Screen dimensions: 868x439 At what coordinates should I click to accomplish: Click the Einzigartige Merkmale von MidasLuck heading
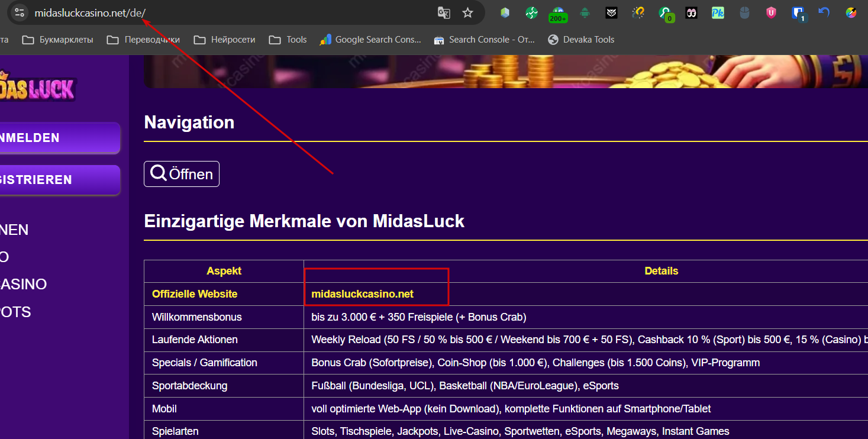304,221
